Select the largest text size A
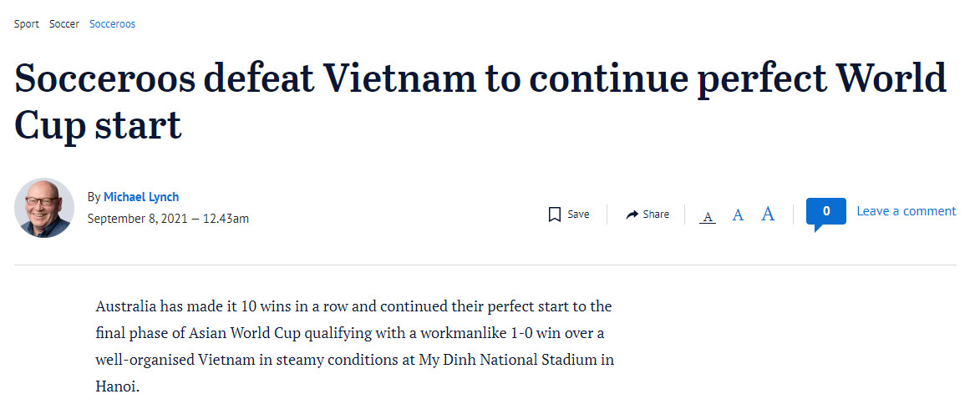 pos(768,215)
